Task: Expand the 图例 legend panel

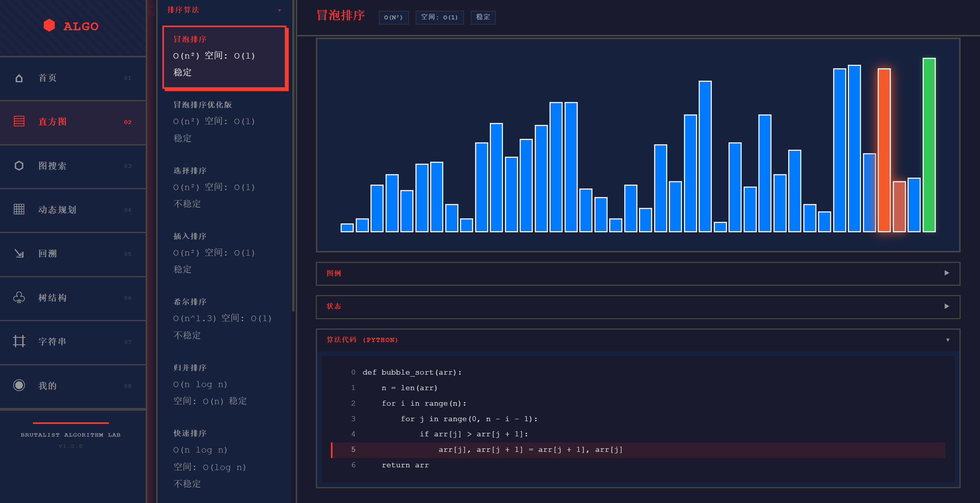Action: tap(638, 273)
